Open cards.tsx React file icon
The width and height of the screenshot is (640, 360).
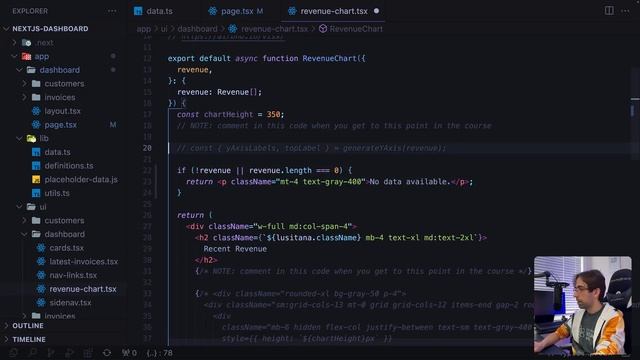(x=41, y=248)
